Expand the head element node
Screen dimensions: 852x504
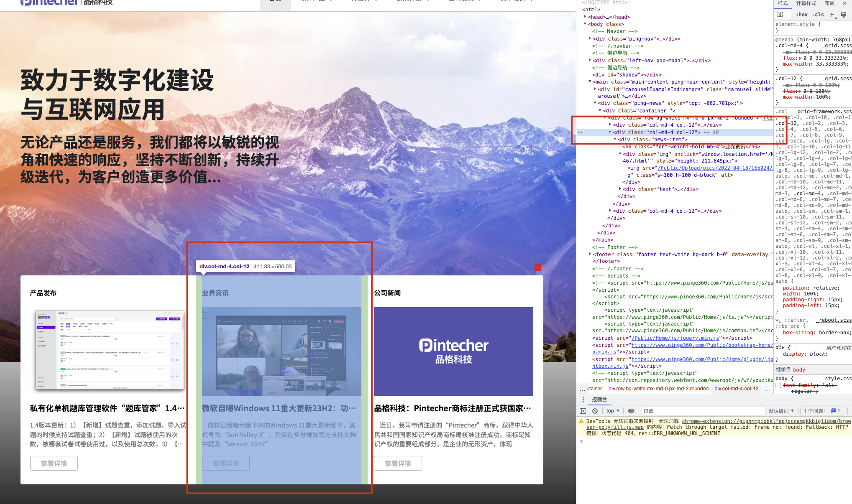pos(585,17)
